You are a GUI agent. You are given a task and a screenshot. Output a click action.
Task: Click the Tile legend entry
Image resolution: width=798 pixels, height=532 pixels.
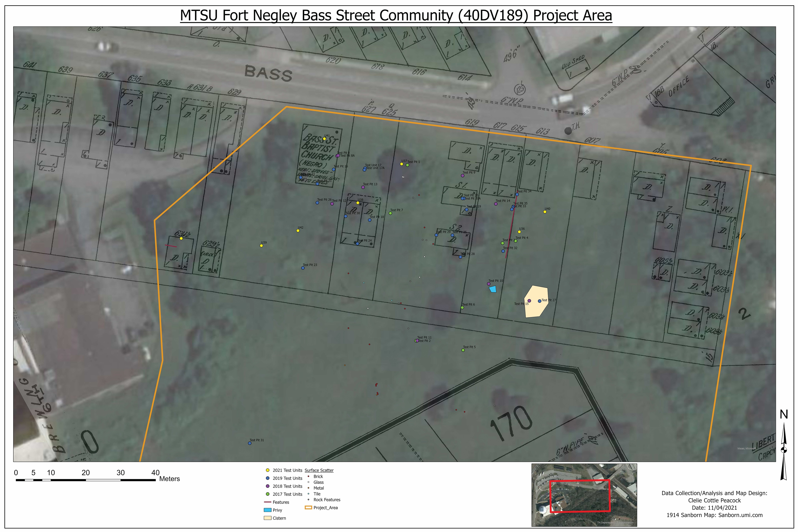(314, 494)
